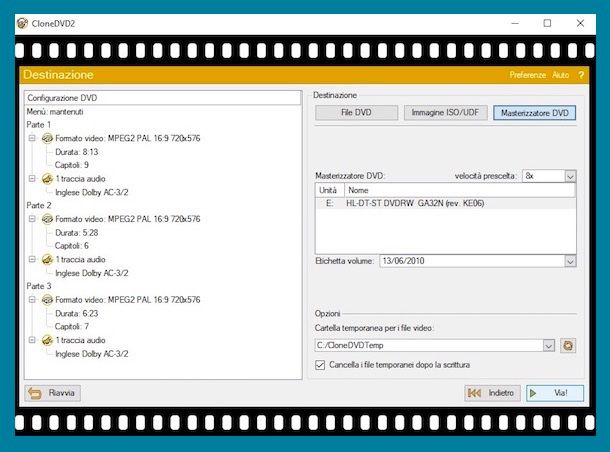Select the Capitoli: 7 row
This screenshot has width=610, height=452.
tap(72, 327)
